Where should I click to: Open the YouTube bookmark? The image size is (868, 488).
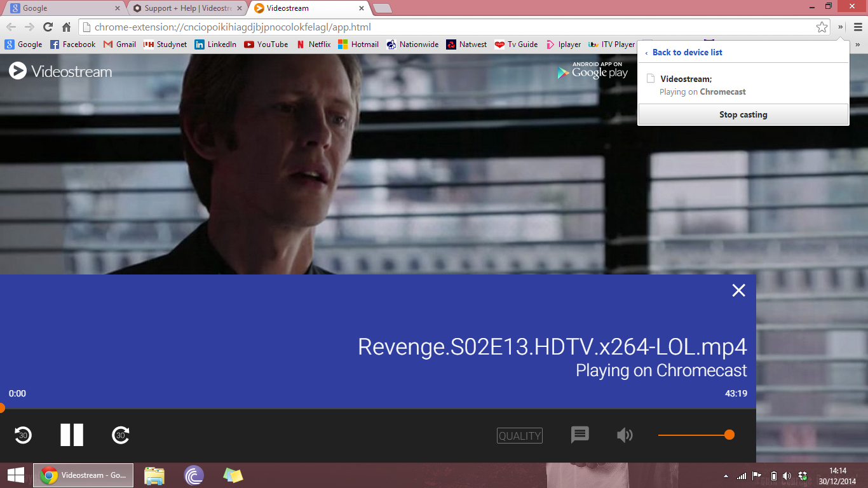pos(266,44)
